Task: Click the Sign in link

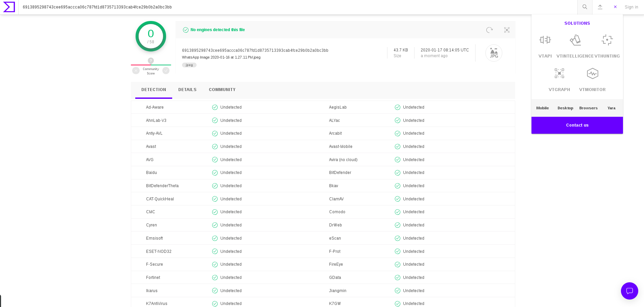Action: click(631, 7)
